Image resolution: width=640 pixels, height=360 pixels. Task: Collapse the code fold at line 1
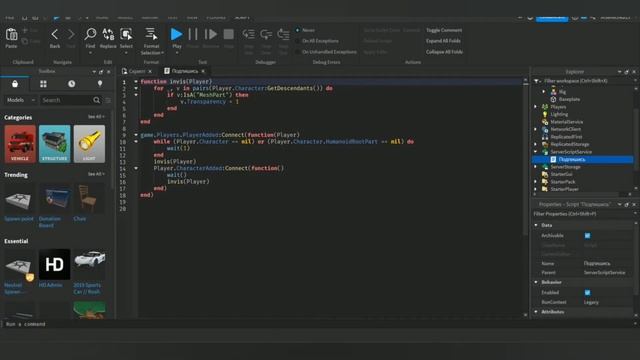click(x=136, y=82)
